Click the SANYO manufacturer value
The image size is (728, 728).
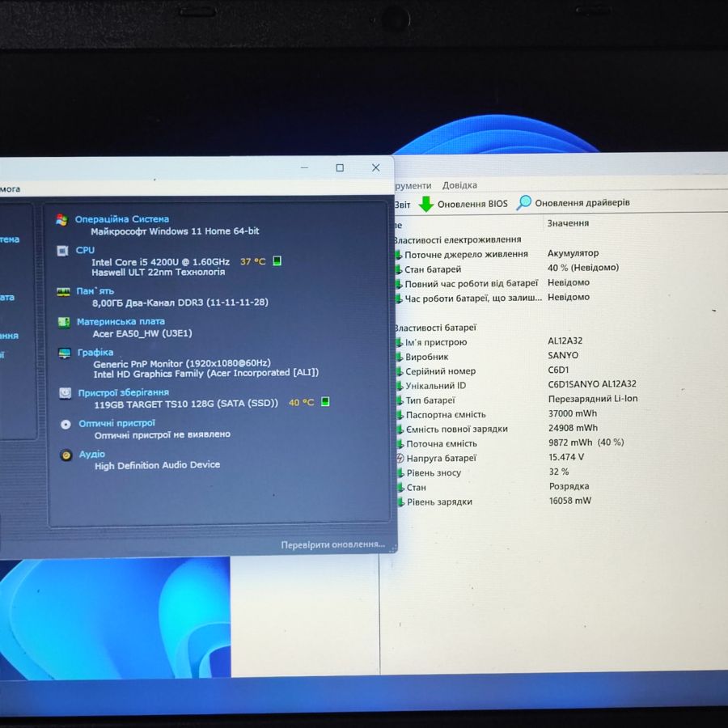563,355
